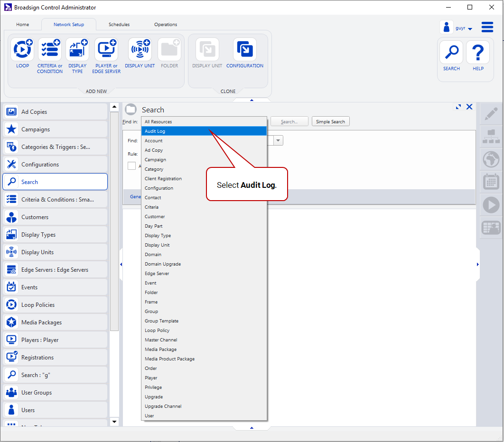Add a new Display Unit
Viewport: 504px width, 442px height.
pyautogui.click(x=140, y=50)
